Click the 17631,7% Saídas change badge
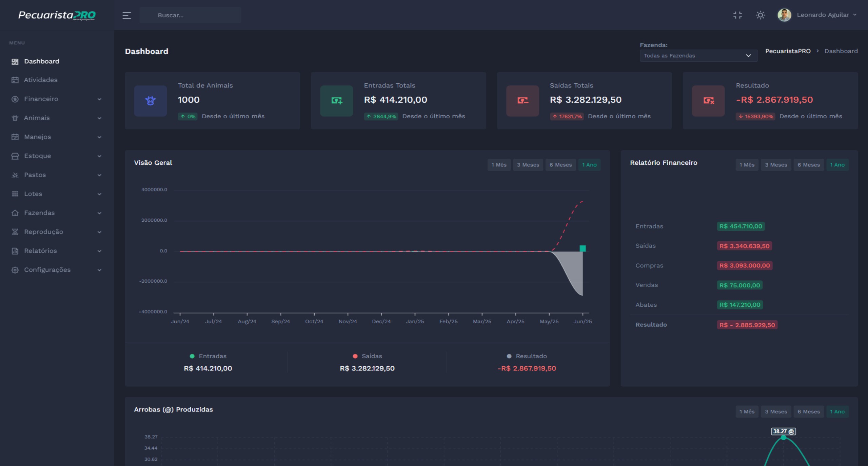This screenshot has height=466, width=868. 567,117
